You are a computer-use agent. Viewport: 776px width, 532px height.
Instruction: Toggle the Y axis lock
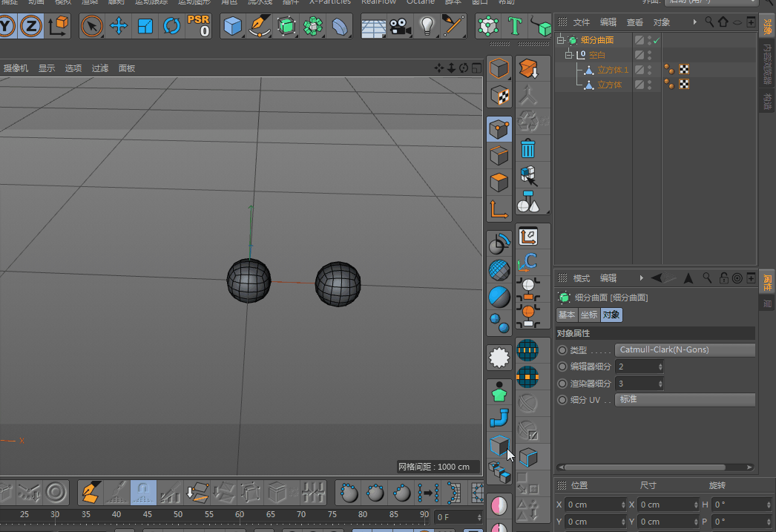[x=7, y=26]
